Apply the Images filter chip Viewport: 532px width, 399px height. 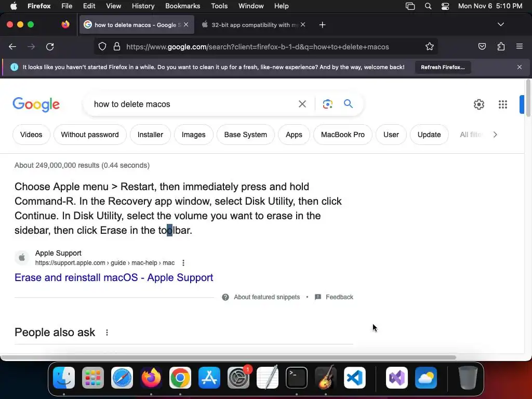coord(193,135)
